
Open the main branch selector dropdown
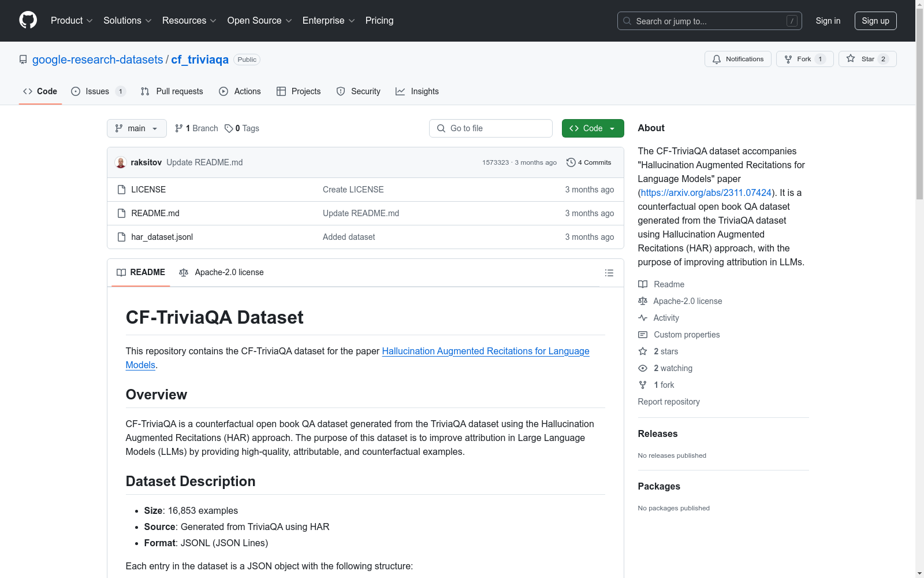136,128
